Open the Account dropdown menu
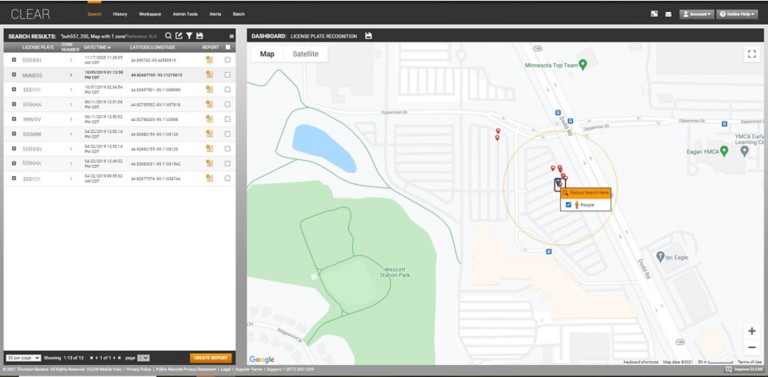This screenshot has height=377, width=768. 696,14
